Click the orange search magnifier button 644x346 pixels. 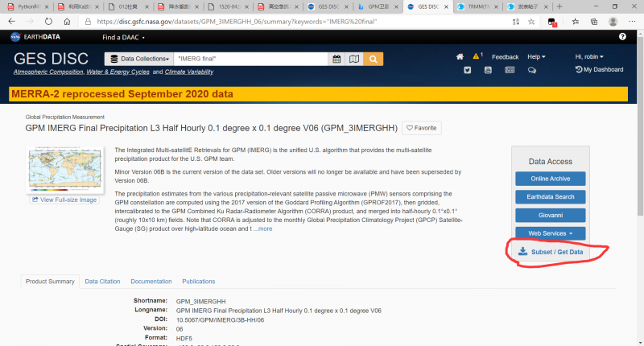click(373, 59)
